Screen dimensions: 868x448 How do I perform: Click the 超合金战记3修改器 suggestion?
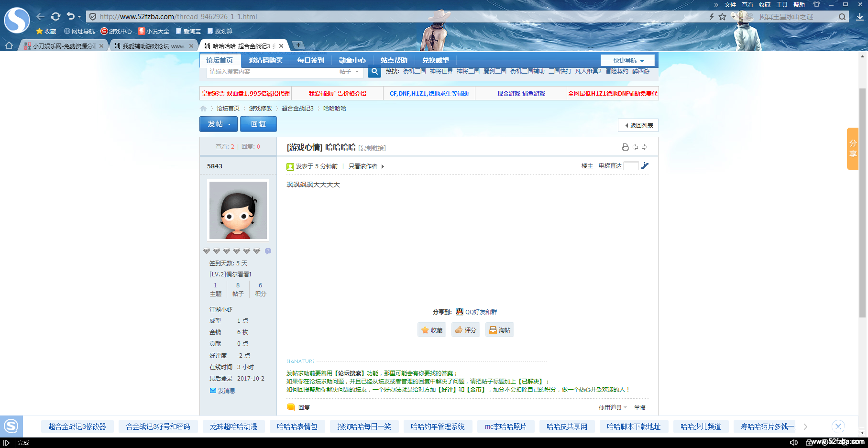click(77, 426)
